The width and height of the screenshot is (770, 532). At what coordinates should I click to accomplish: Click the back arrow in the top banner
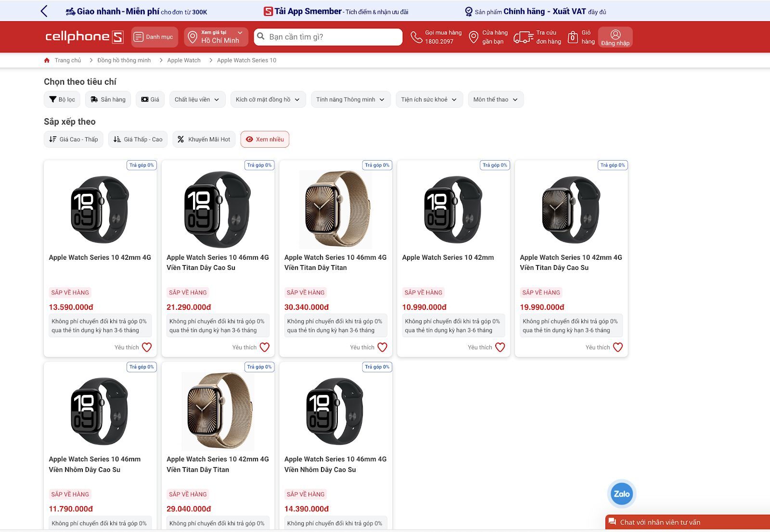pyautogui.click(x=44, y=11)
